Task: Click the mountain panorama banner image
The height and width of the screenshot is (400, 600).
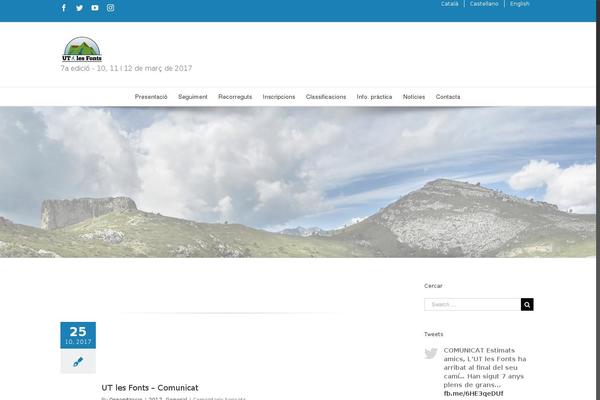Action: [298, 182]
